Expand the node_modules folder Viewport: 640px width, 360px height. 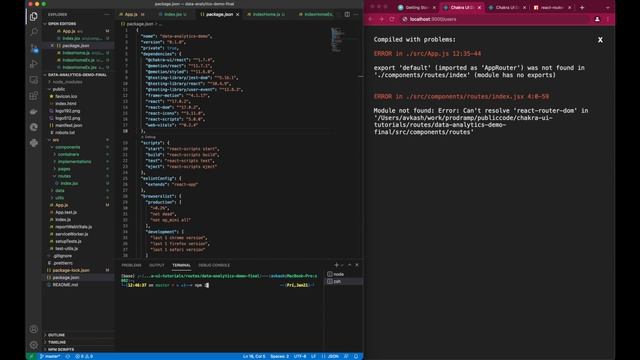coord(67,82)
